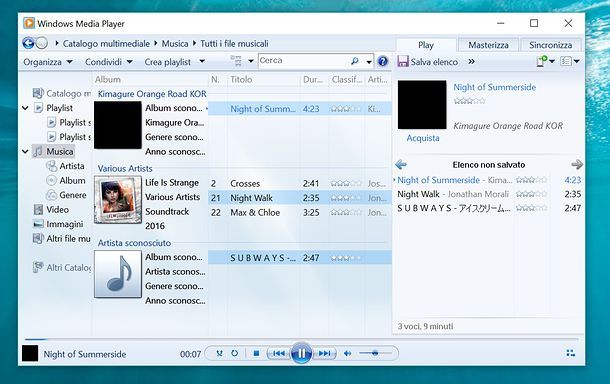Click the Salva elenco floppy disk icon
This screenshot has height=384, width=610.
pos(403,61)
